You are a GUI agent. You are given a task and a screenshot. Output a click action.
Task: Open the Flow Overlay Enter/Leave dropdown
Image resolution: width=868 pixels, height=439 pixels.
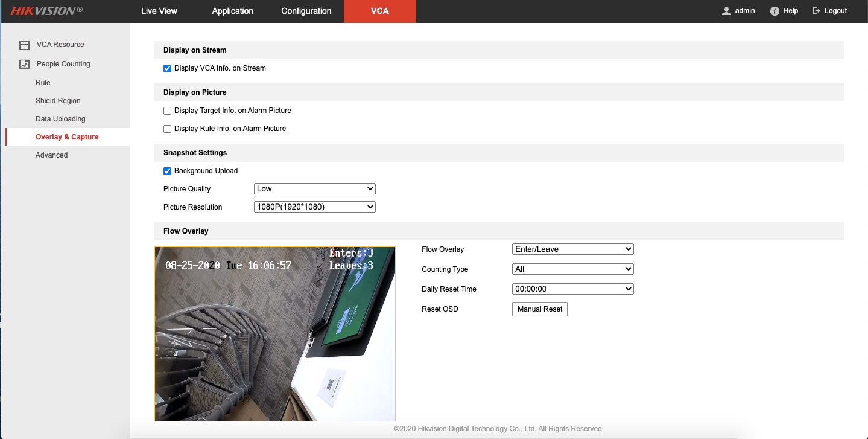click(573, 249)
